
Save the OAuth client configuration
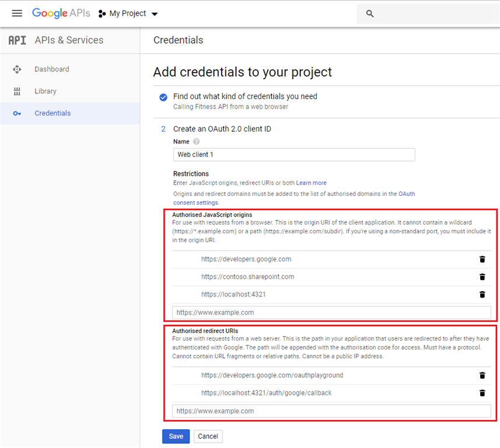(x=176, y=436)
